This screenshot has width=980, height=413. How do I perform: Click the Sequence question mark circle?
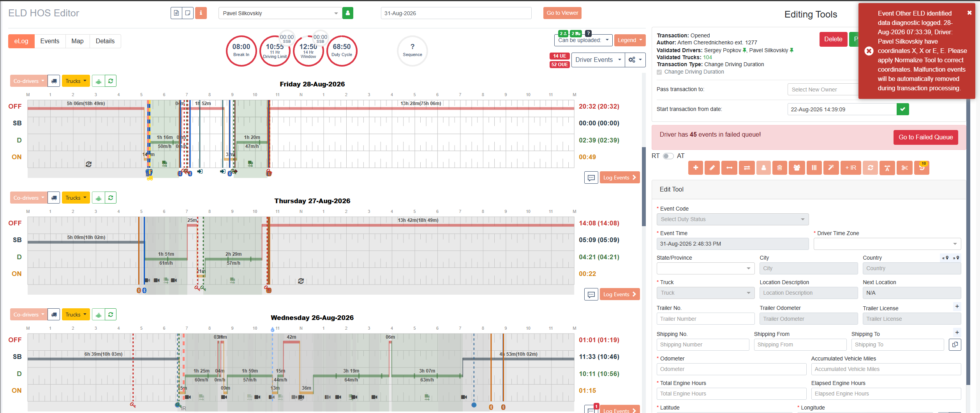pos(412,51)
